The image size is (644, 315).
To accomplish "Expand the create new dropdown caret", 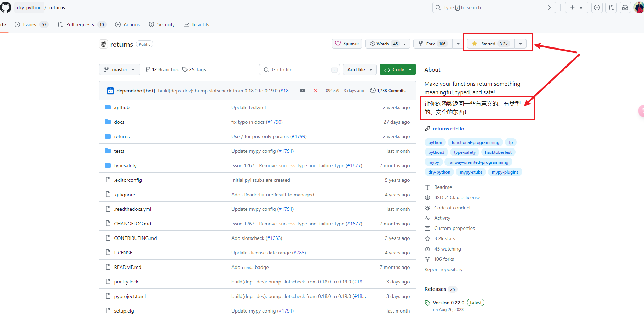I will [x=581, y=7].
